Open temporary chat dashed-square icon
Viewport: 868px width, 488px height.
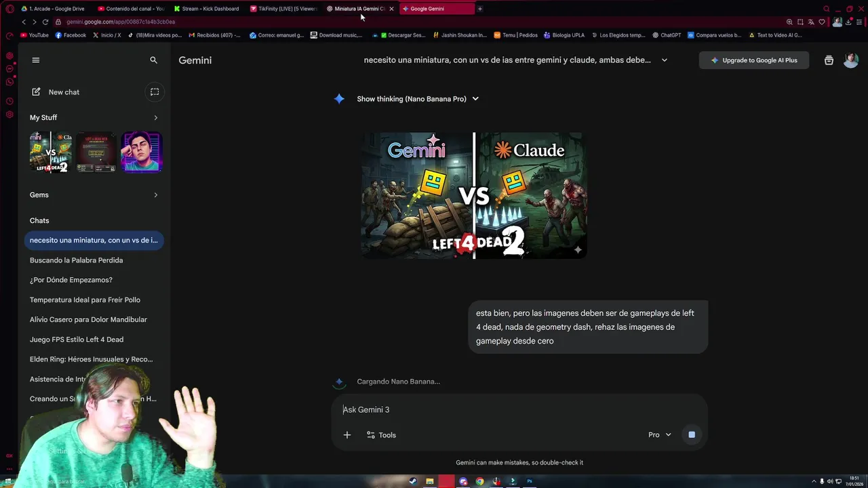155,92
